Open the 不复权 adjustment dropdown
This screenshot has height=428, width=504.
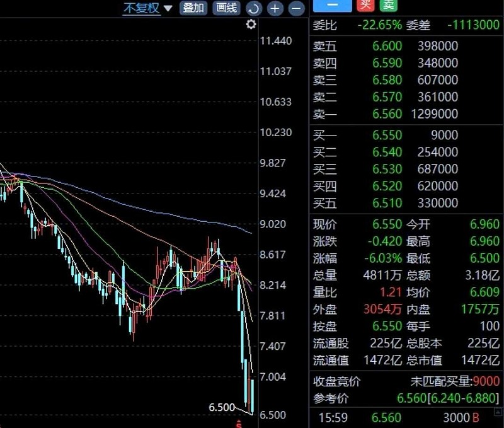(x=148, y=8)
